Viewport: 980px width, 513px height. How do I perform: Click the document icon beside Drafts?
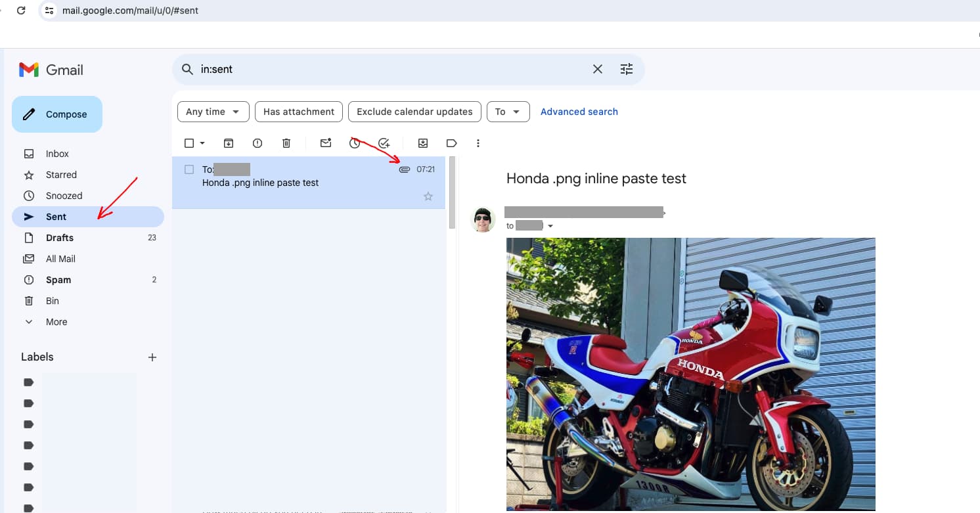(x=29, y=238)
